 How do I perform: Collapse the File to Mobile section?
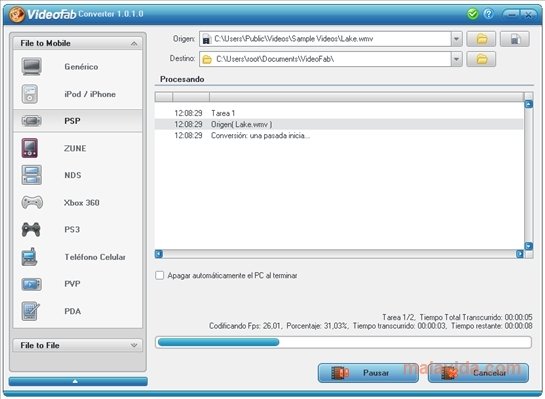click(x=134, y=43)
